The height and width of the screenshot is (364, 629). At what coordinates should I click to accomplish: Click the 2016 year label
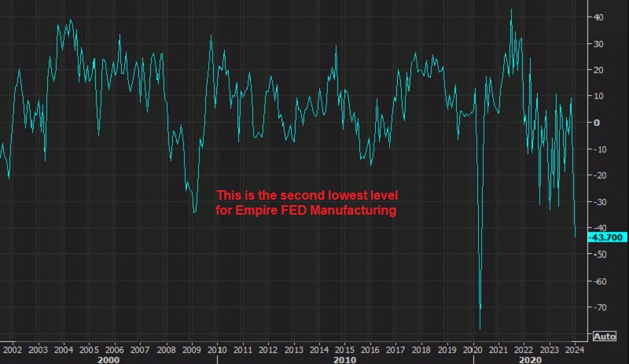tap(370, 350)
